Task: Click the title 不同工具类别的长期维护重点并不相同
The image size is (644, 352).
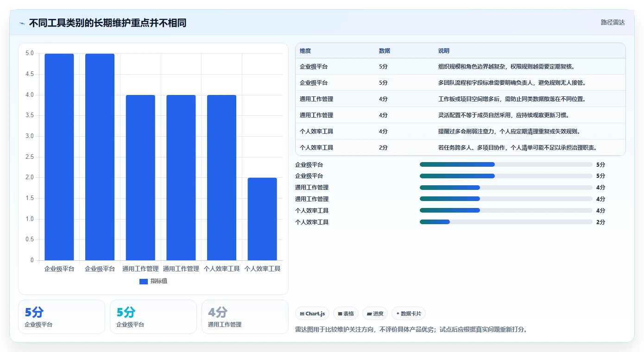Action: pyautogui.click(x=107, y=23)
